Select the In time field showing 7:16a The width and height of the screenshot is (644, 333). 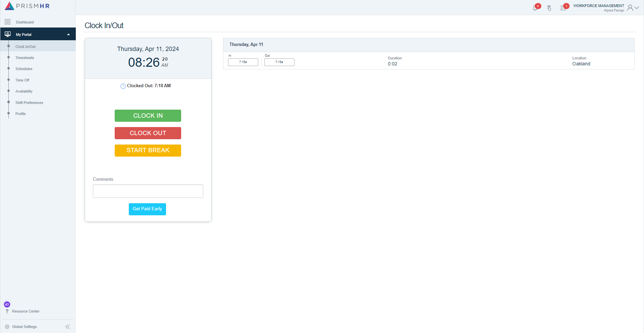coord(243,62)
